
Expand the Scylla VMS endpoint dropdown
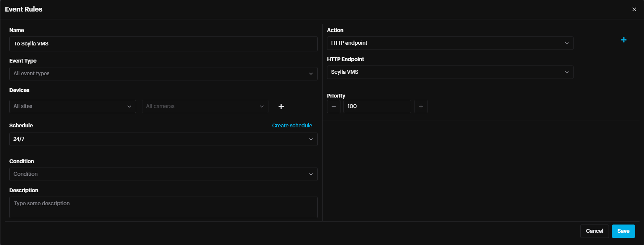(x=450, y=72)
